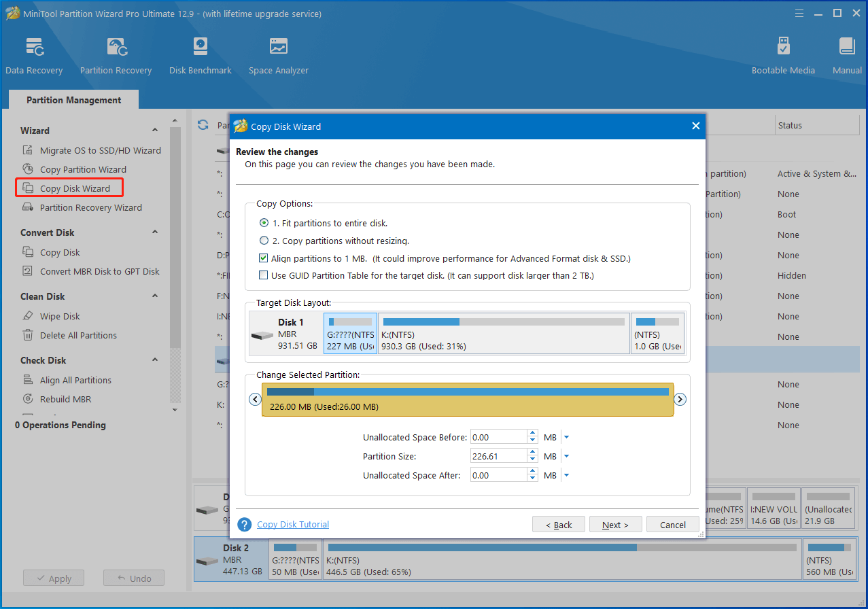Screen dimensions: 868x609
Task: Open the Space Analyzer
Action: pos(278,54)
